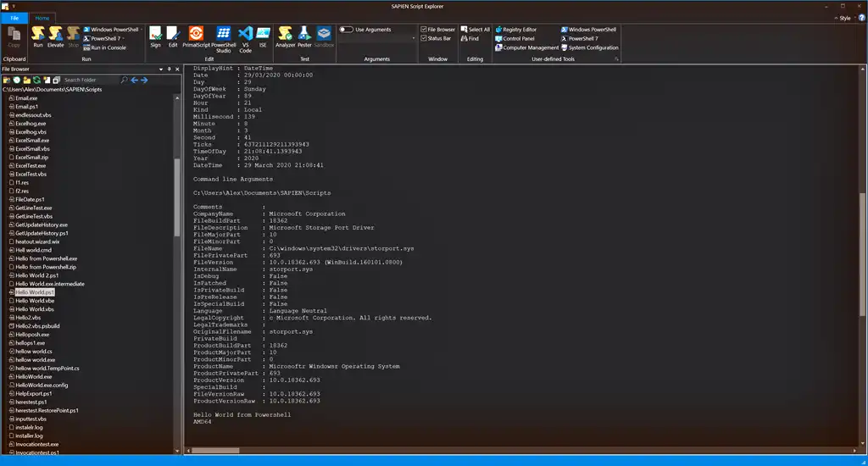Select heatout.wizard.wix file
Screen dimensions: 868x466
[37, 241]
